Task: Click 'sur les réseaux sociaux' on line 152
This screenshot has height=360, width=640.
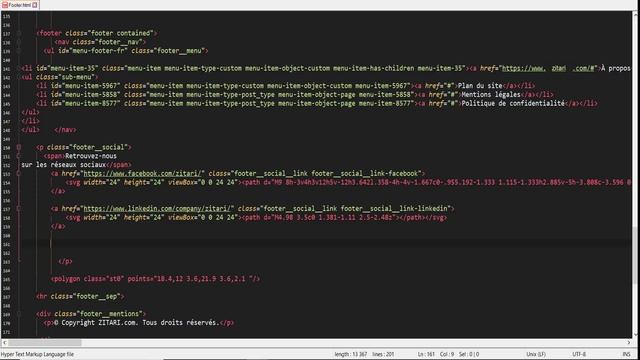Action: click(x=63, y=165)
